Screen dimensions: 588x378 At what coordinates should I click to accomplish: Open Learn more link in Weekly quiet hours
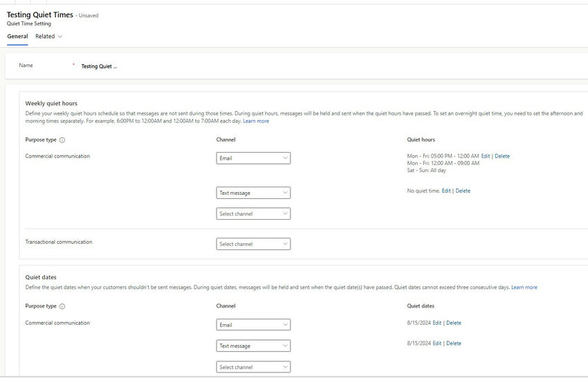(256, 121)
